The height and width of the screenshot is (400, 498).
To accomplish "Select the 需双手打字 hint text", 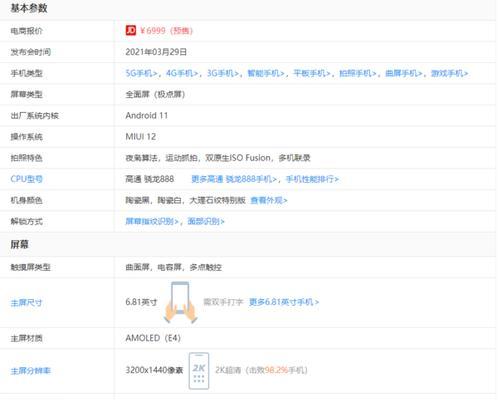I will [x=223, y=302].
